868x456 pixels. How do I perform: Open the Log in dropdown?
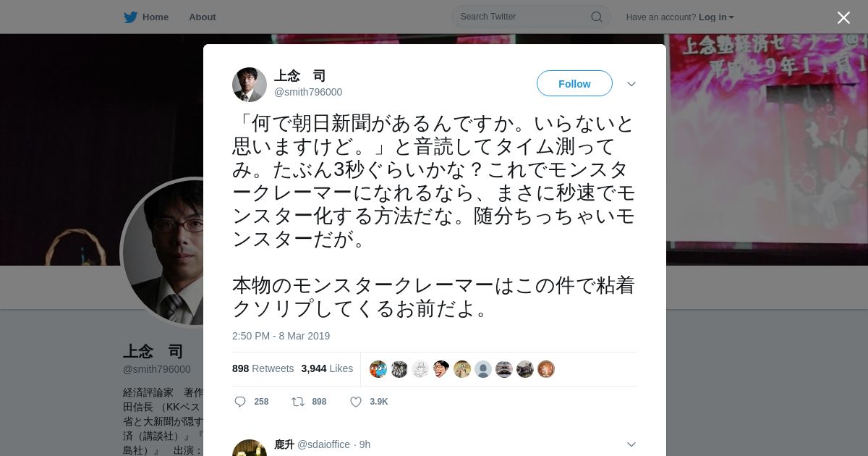pyautogui.click(x=716, y=17)
